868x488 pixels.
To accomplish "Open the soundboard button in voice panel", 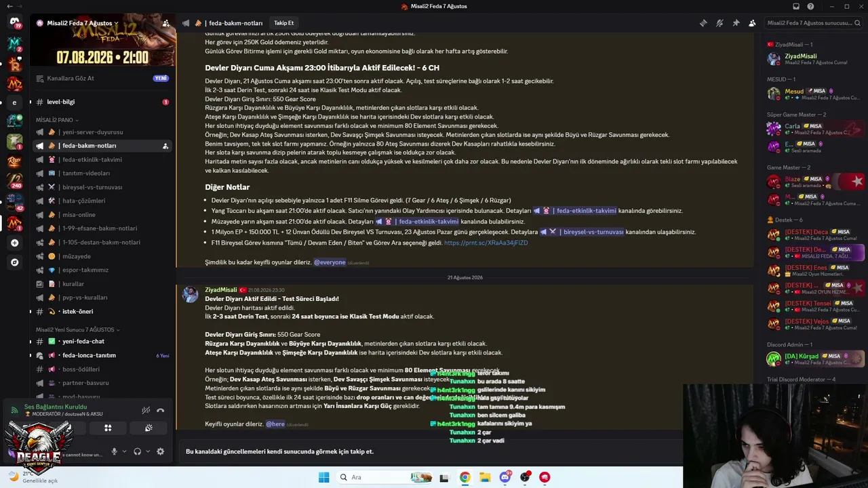I will (x=149, y=428).
